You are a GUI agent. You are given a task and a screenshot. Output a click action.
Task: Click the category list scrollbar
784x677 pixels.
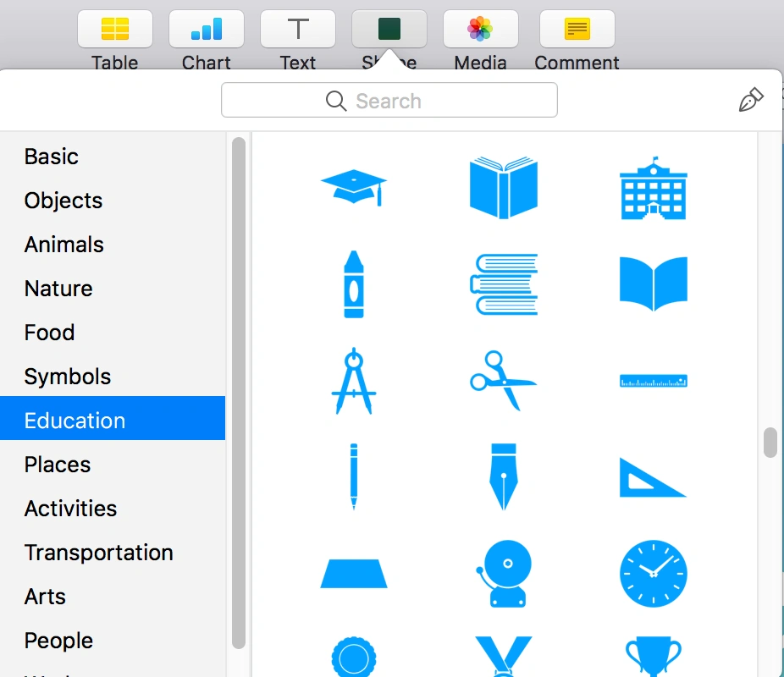[239, 393]
